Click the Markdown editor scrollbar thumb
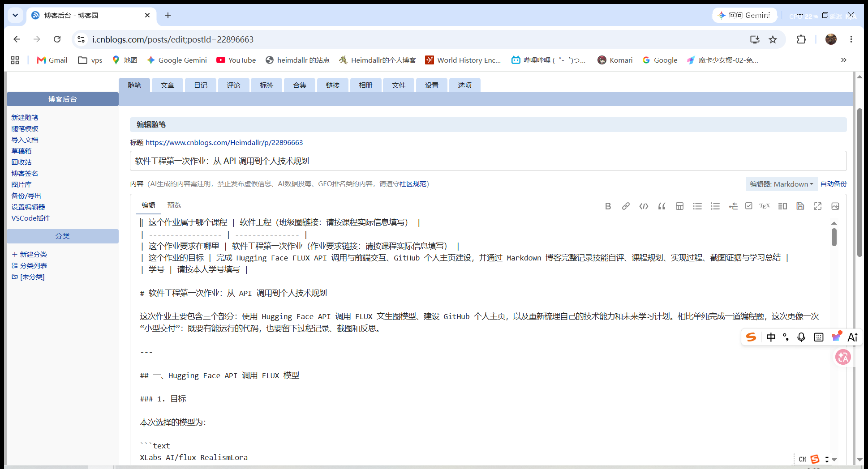The image size is (868, 469). (x=834, y=237)
